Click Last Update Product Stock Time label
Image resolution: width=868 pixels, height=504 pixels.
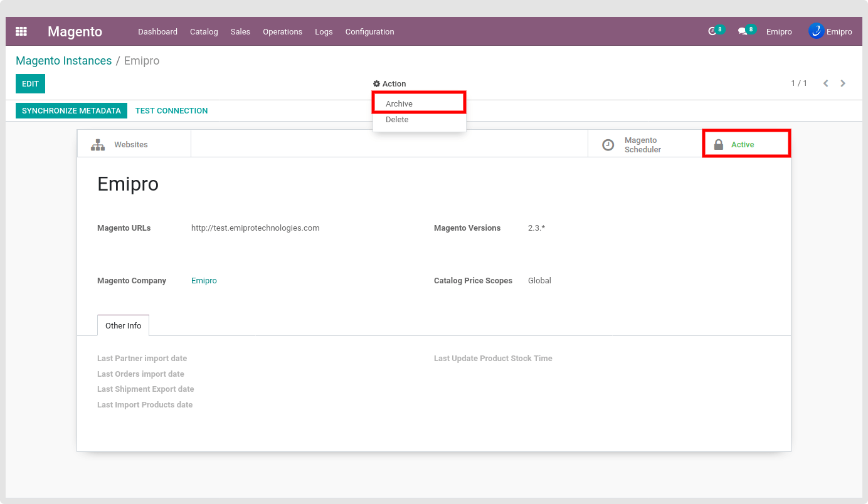(x=493, y=359)
